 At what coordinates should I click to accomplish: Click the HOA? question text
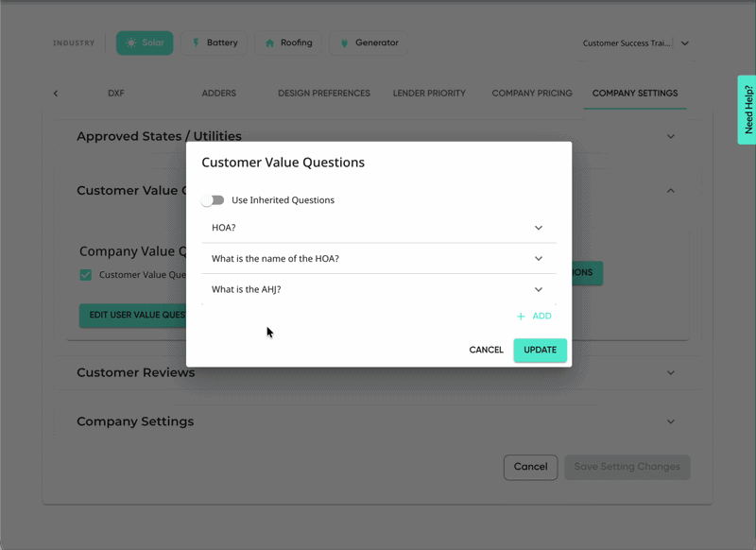tap(224, 228)
